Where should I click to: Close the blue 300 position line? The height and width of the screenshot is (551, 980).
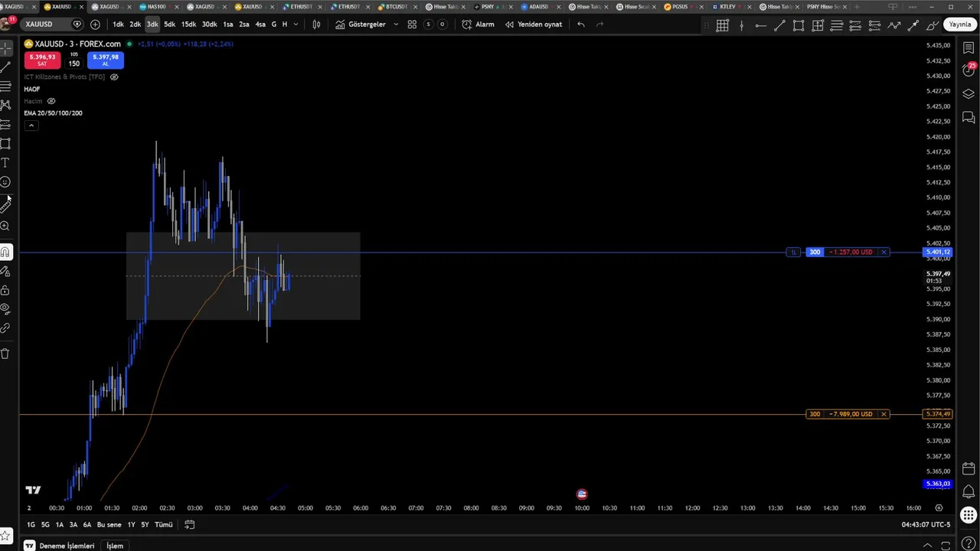pyautogui.click(x=884, y=252)
